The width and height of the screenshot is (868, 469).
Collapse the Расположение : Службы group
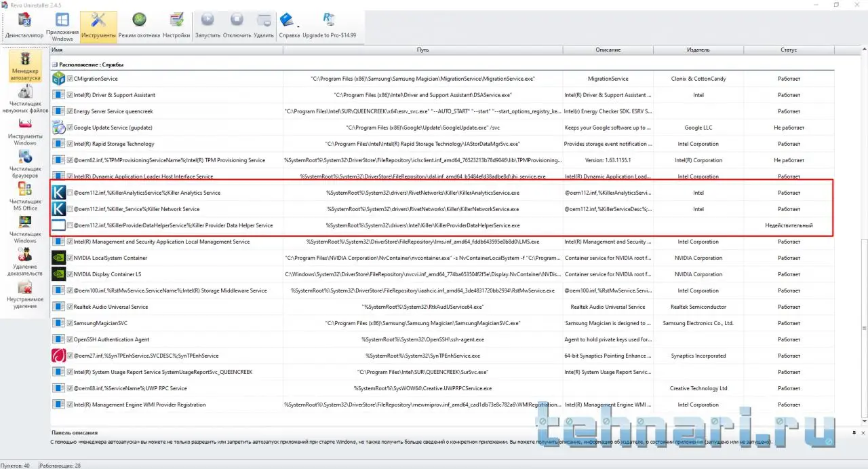click(55, 64)
